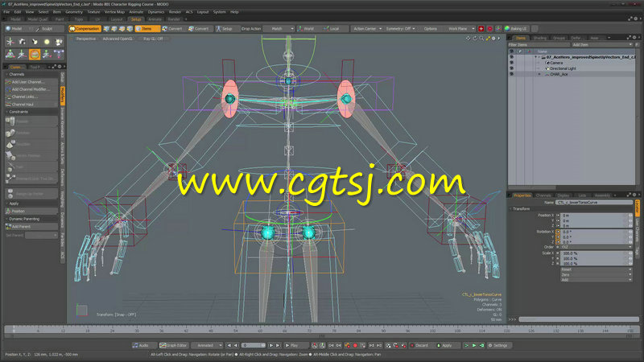Switch to the Groups tab

559,38
